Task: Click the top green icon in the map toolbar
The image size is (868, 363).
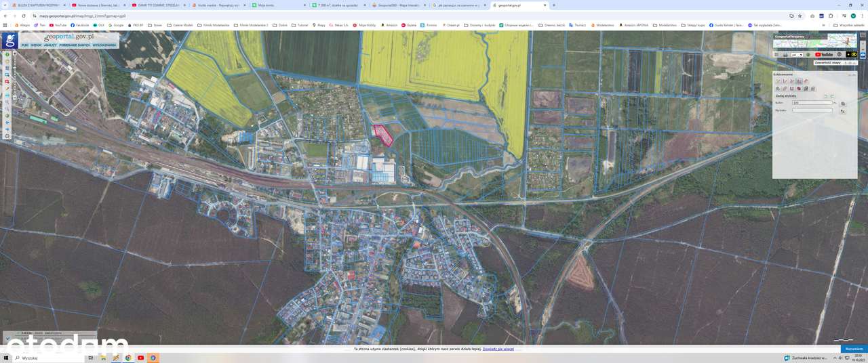Action: pyautogui.click(x=7, y=55)
